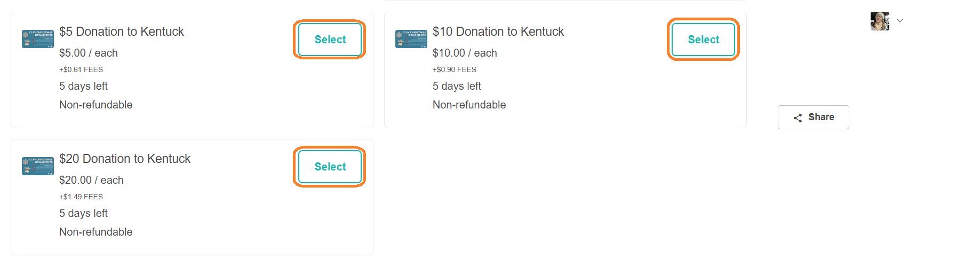Open the $20 donation thumbnail image
980x265 pixels.
(38, 166)
